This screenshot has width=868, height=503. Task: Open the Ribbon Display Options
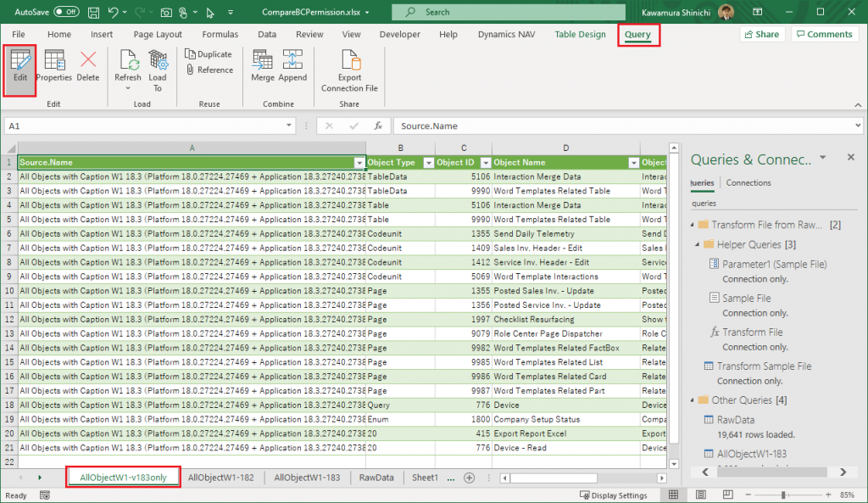pyautogui.click(x=758, y=12)
